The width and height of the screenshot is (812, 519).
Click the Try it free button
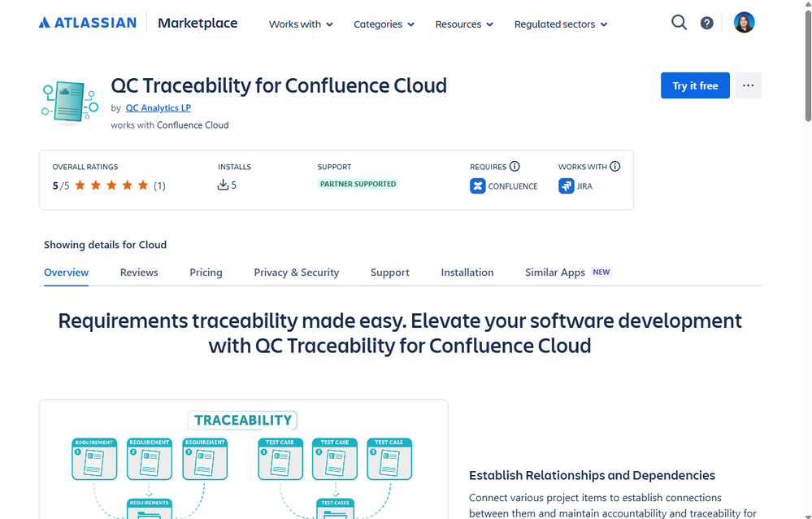(x=695, y=85)
